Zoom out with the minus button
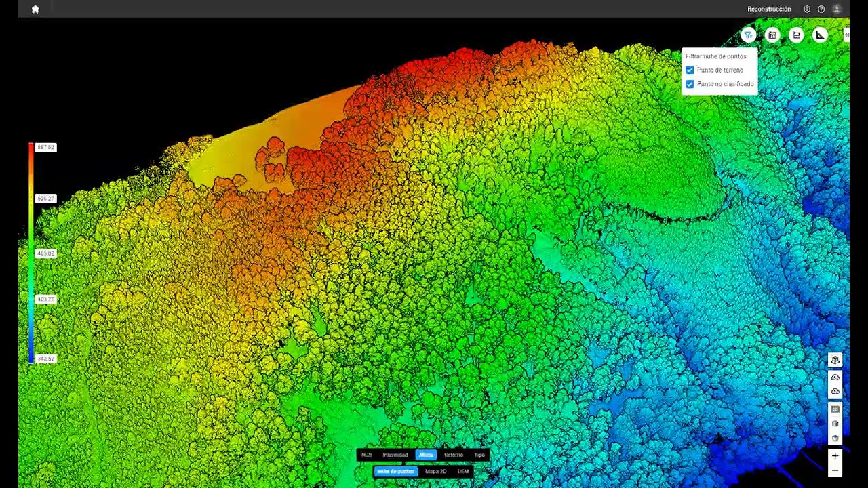868x488 pixels. pyautogui.click(x=835, y=470)
